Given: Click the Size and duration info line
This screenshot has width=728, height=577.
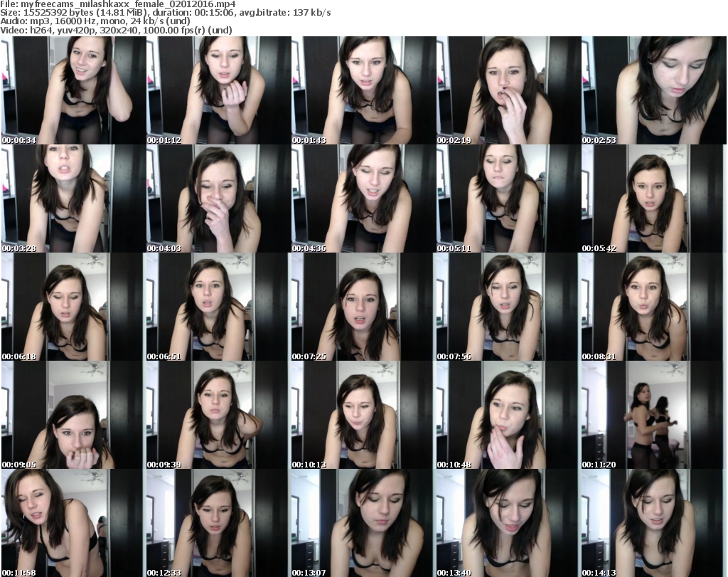Looking at the screenshot, I should click(165, 13).
